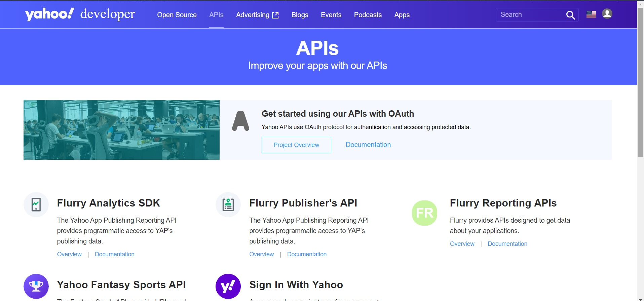This screenshot has width=644, height=301.
Task: Click the Get started with OAuth heading
Action: 338,114
